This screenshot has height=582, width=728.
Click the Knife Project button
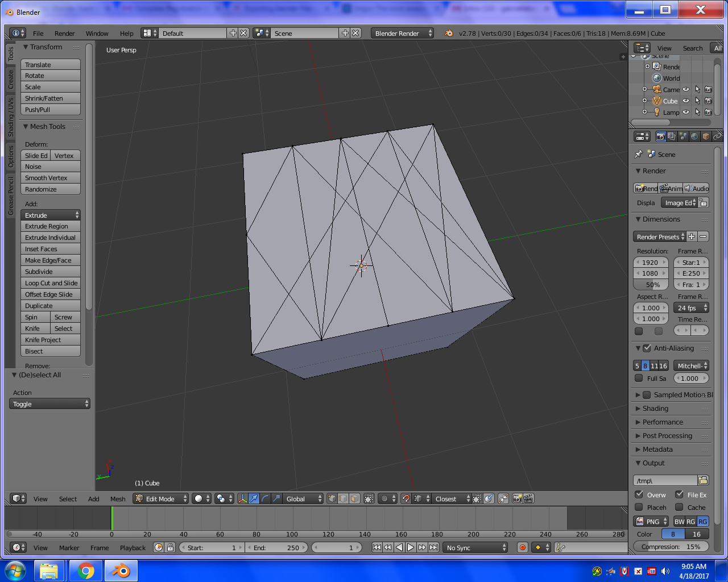[51, 340]
